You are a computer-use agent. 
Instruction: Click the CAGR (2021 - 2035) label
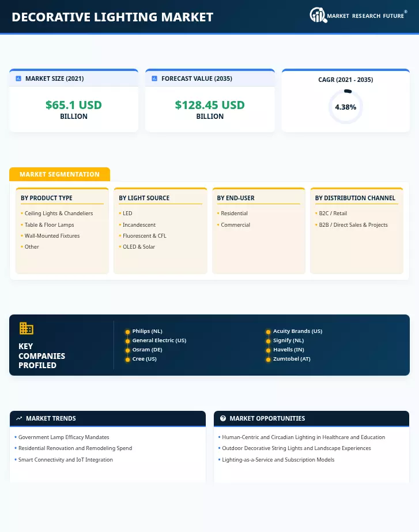tap(345, 80)
